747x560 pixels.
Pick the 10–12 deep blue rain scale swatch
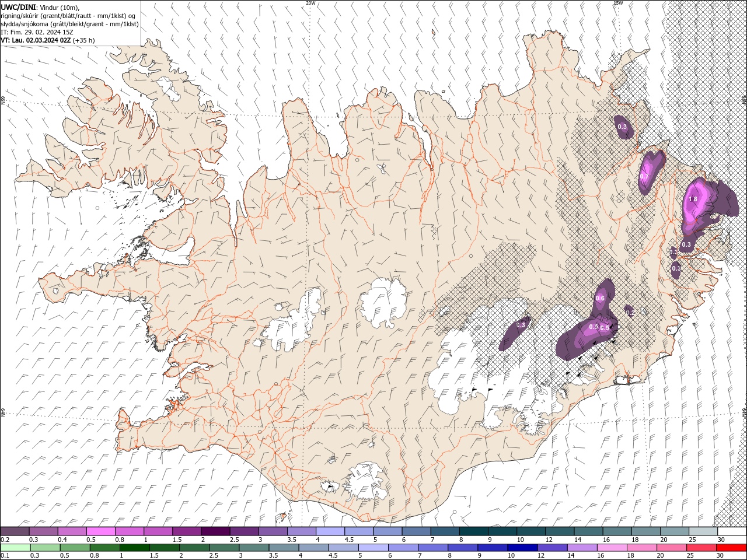pos(523,548)
